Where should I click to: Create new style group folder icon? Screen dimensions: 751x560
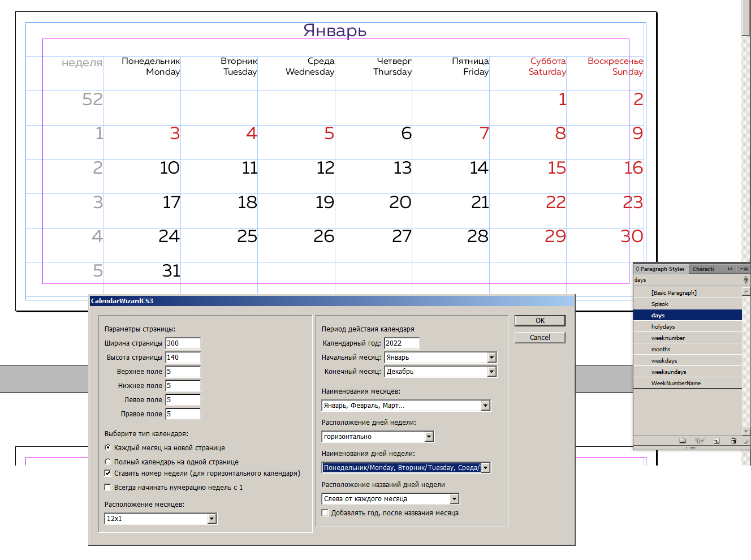click(682, 441)
